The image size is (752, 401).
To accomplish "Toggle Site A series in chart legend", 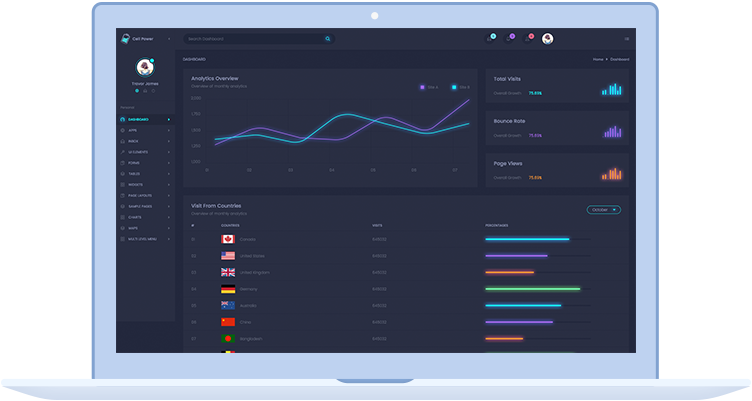I will (428, 87).
